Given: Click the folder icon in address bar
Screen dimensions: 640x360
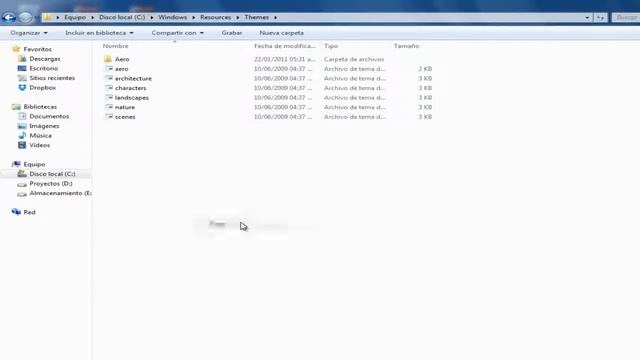Looking at the screenshot, I should point(48,17).
